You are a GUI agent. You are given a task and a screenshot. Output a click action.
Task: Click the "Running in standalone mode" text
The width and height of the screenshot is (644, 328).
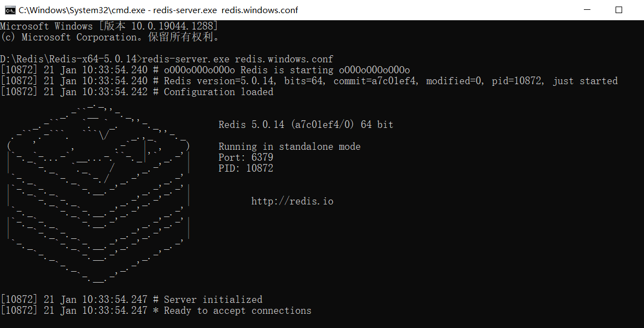click(289, 147)
